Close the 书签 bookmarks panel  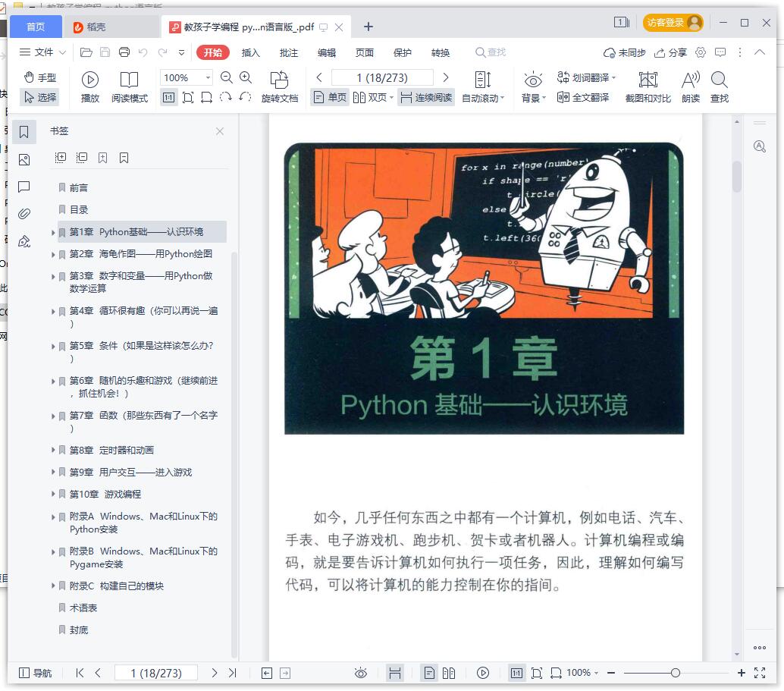point(219,131)
